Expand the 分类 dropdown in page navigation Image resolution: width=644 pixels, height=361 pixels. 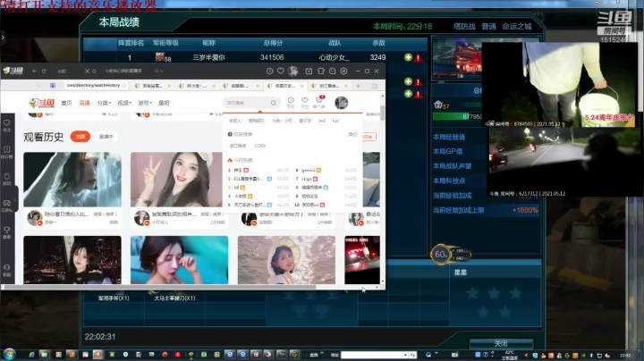pos(104,103)
